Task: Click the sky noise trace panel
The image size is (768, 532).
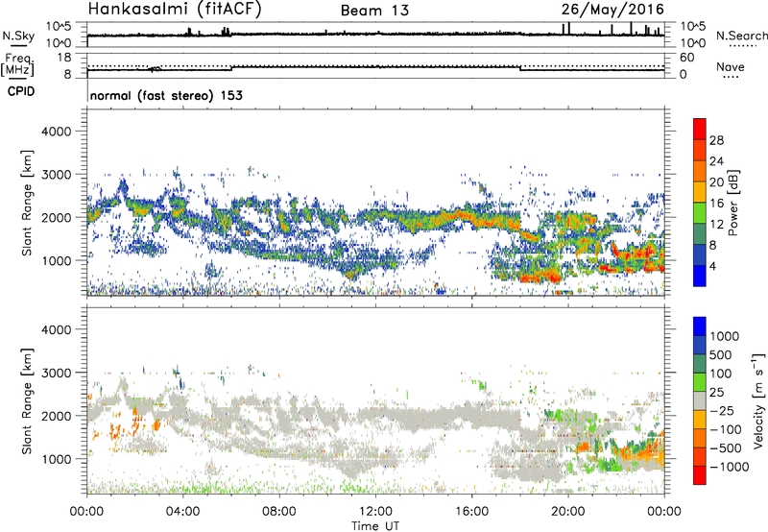Action: [375, 35]
